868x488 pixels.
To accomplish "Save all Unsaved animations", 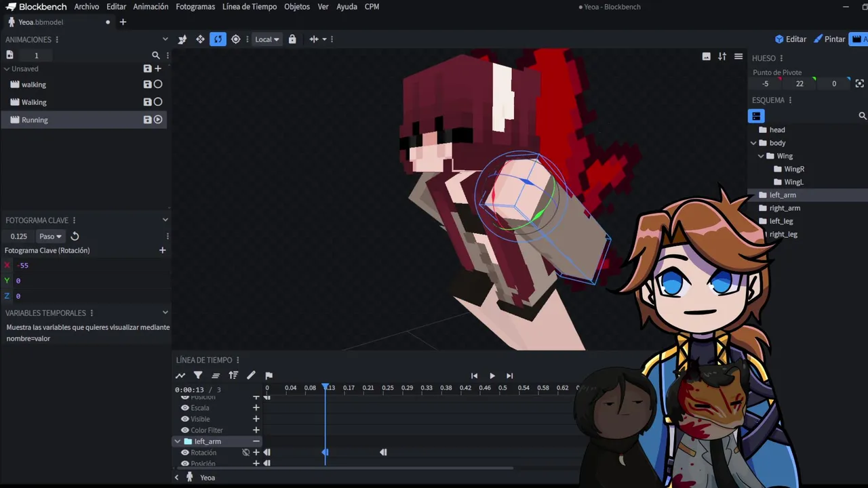I will (x=147, y=68).
